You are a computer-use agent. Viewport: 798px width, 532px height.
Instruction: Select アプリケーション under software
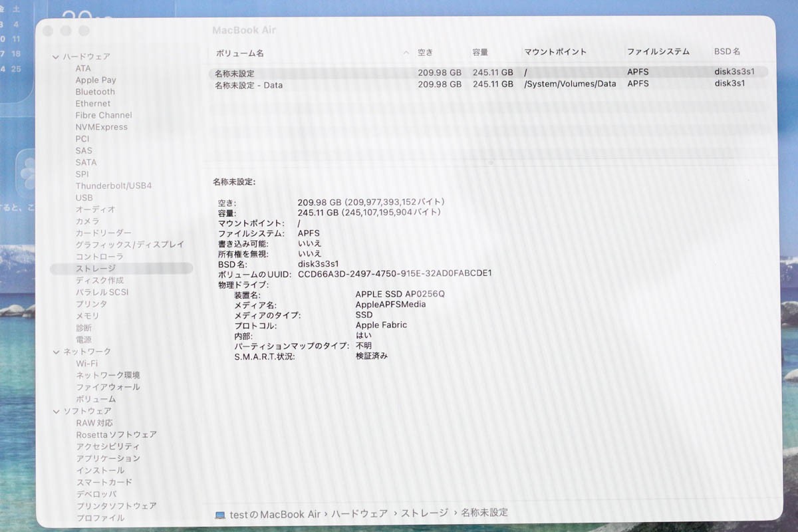coord(108,458)
